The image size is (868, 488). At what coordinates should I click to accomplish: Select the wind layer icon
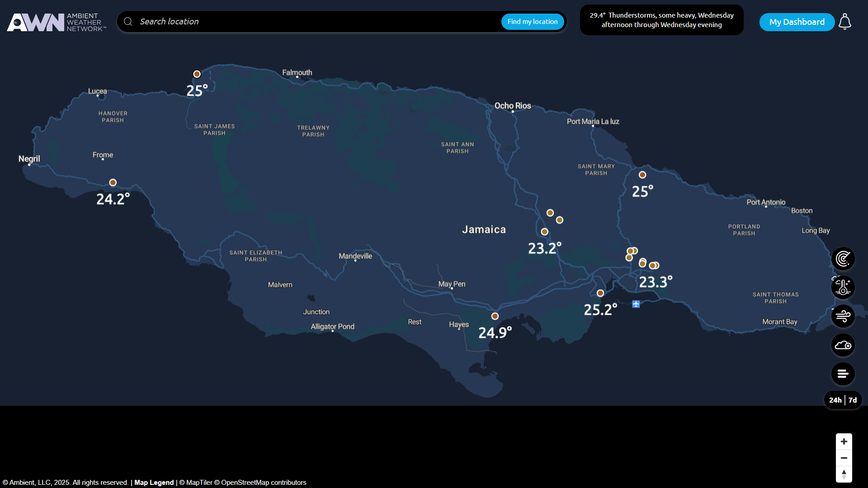click(x=843, y=316)
